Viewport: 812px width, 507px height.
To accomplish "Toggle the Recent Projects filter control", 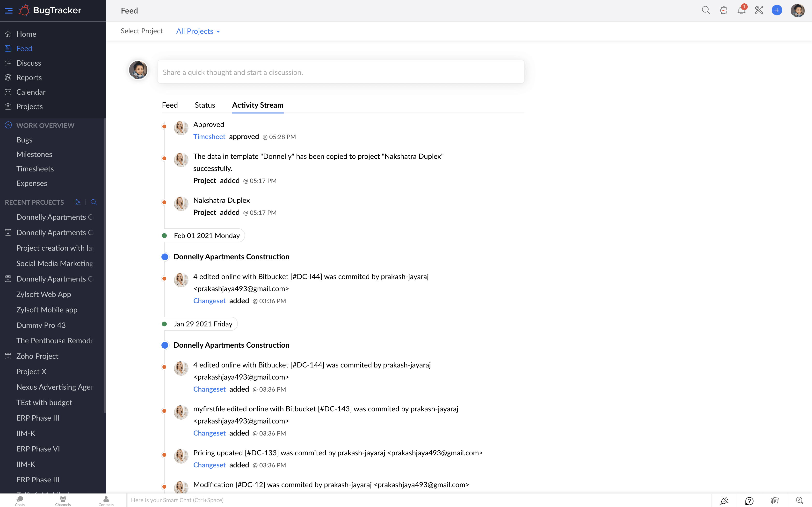I will coord(78,202).
